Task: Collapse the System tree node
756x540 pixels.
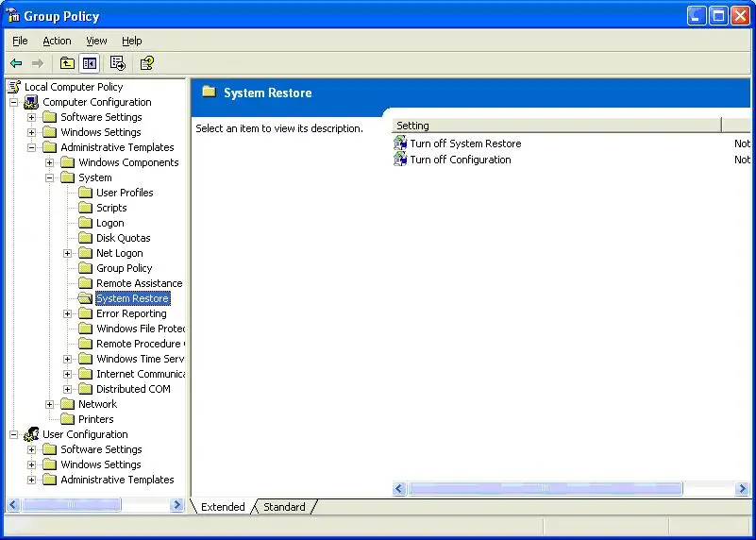Action: click(x=50, y=177)
